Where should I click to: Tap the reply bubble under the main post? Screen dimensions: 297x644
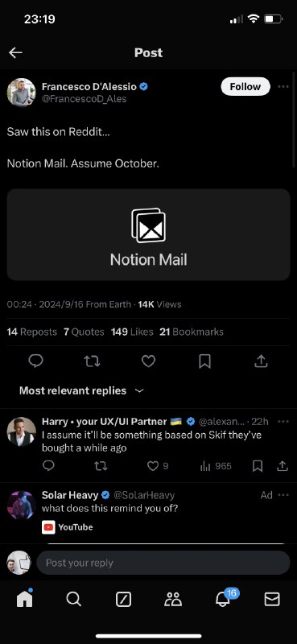click(35, 361)
